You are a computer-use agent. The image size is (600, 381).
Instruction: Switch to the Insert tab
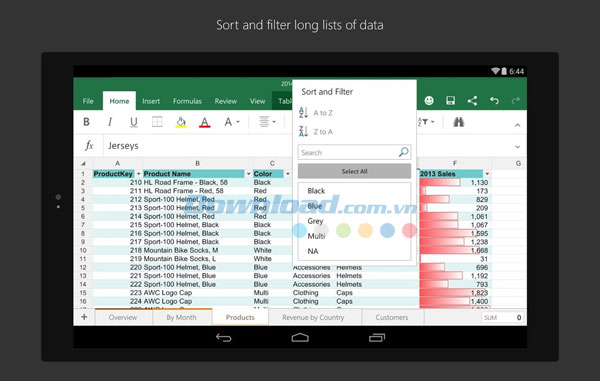[151, 101]
